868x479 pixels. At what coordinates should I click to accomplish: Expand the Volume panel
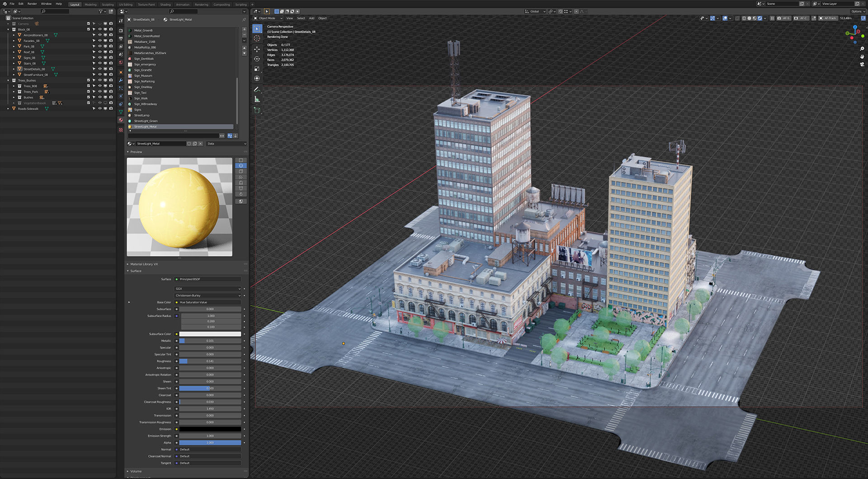click(136, 471)
